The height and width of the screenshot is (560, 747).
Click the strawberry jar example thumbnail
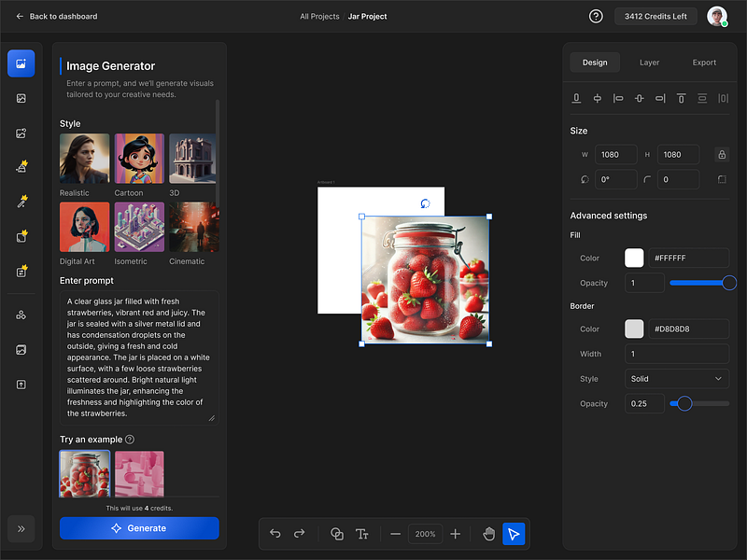pyautogui.click(x=85, y=474)
